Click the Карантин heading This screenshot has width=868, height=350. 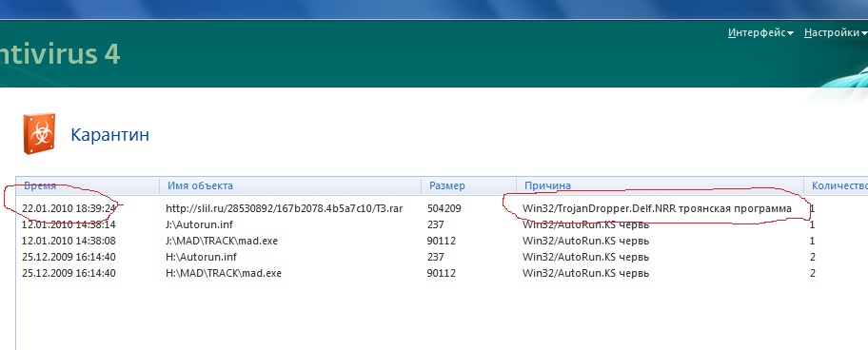[x=109, y=135]
